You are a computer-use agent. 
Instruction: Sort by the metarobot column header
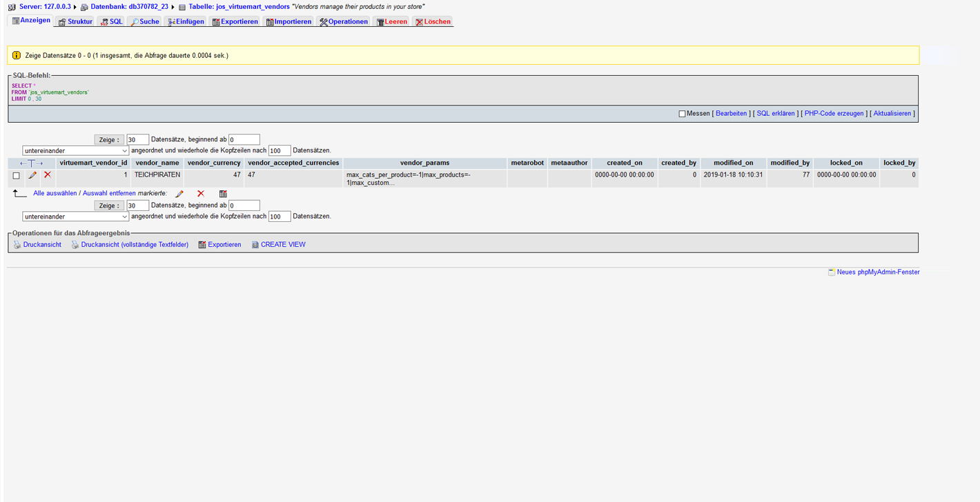(527, 163)
